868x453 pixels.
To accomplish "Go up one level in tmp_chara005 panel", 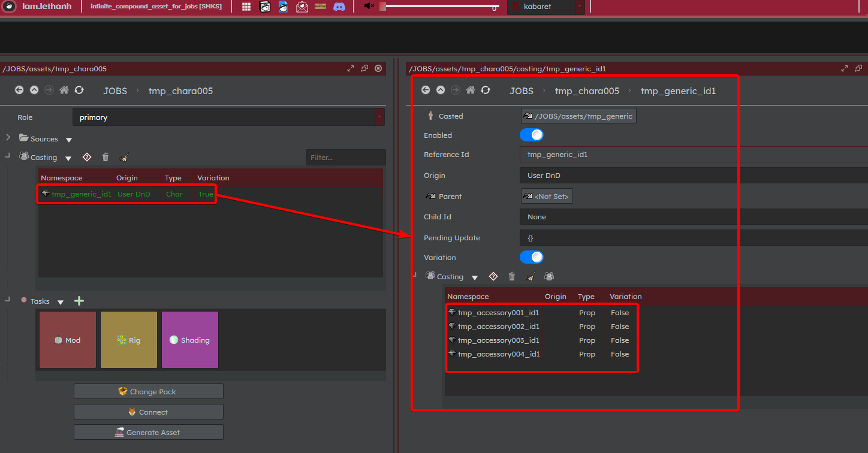I will pos(34,90).
